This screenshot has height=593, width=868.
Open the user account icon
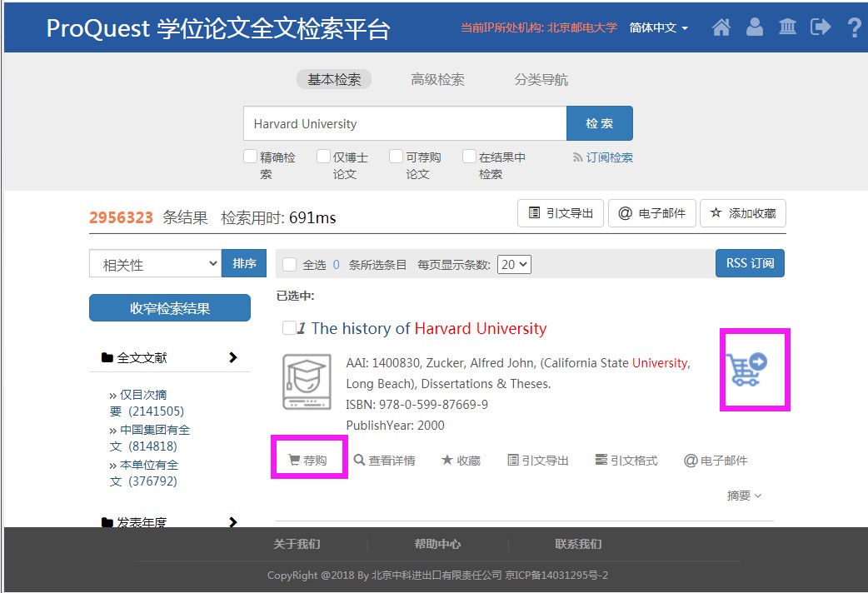(x=755, y=27)
